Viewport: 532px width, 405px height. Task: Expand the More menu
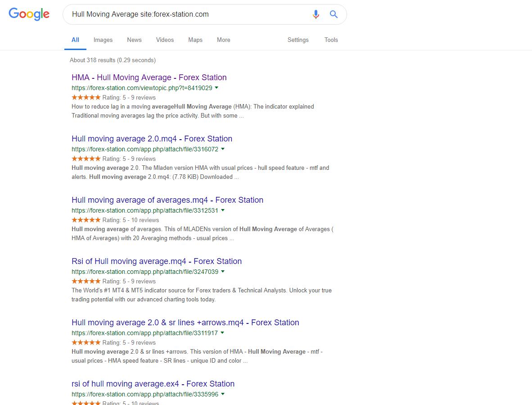pos(224,40)
